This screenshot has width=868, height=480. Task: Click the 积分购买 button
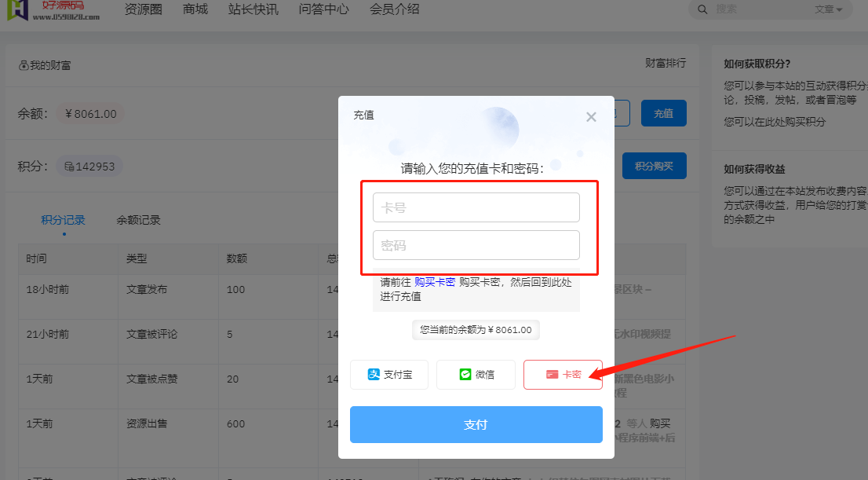coord(654,166)
